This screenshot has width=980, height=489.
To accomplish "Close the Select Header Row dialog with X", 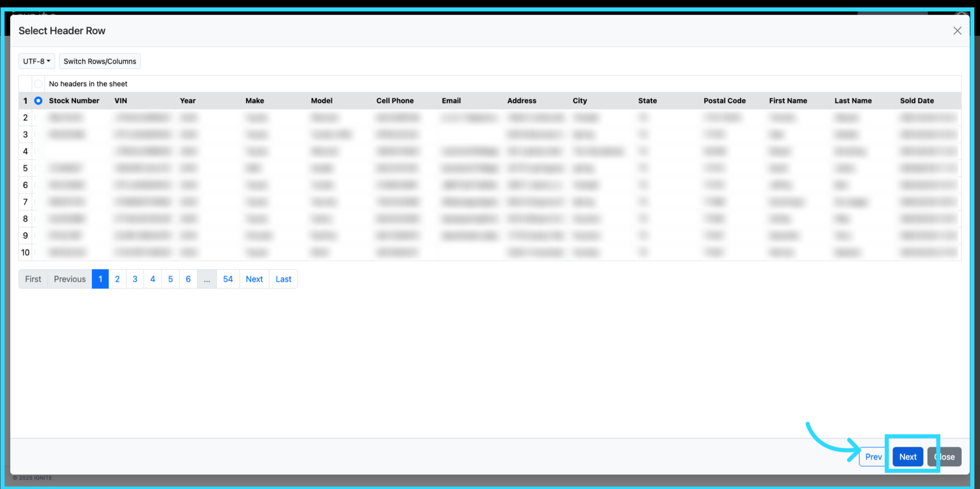I will click(x=957, y=31).
